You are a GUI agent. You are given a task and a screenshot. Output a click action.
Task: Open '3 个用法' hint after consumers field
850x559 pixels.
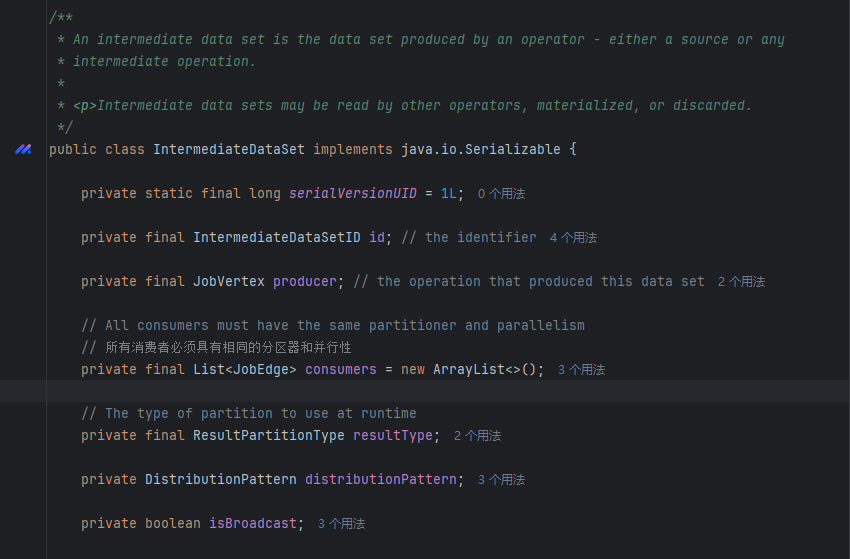point(582,370)
